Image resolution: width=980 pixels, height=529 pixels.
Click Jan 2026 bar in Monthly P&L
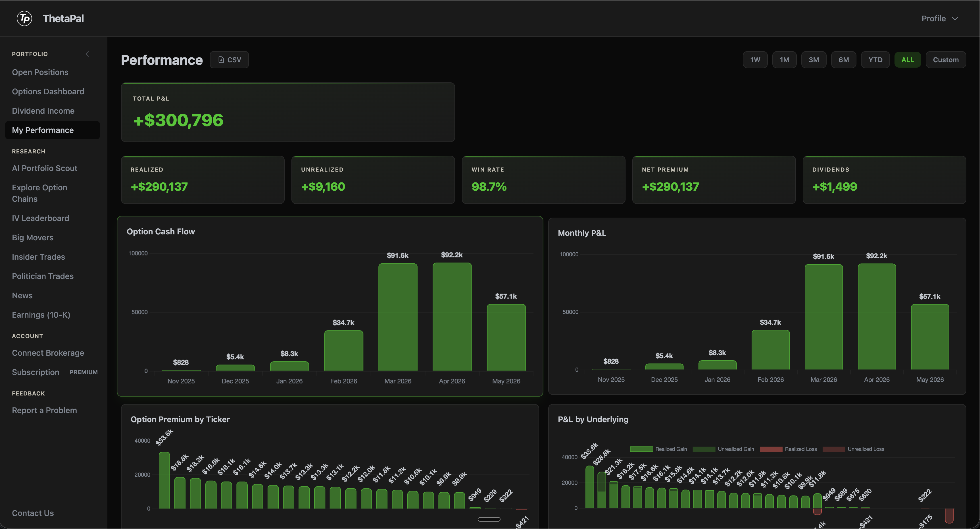[x=718, y=365]
